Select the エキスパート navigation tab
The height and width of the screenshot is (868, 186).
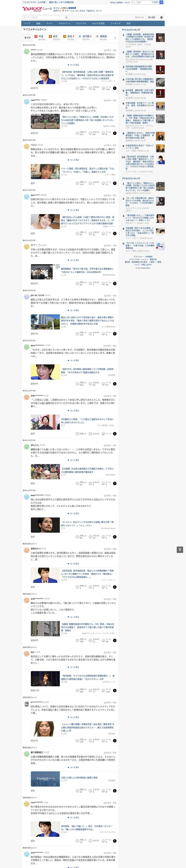coord(64,24)
